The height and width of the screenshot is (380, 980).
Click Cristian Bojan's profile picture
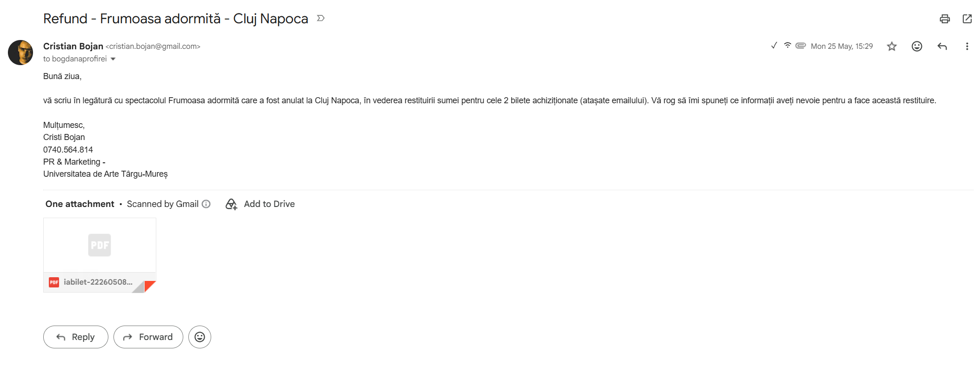click(x=20, y=53)
